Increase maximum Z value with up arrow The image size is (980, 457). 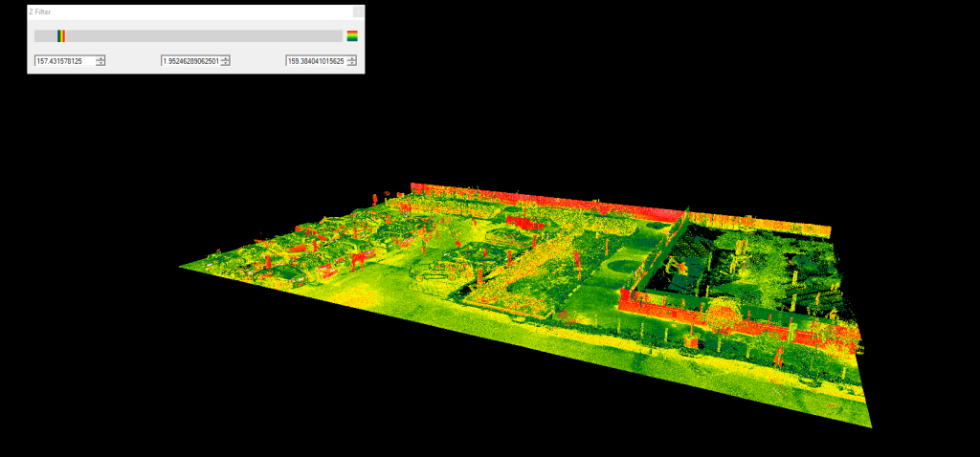point(352,58)
